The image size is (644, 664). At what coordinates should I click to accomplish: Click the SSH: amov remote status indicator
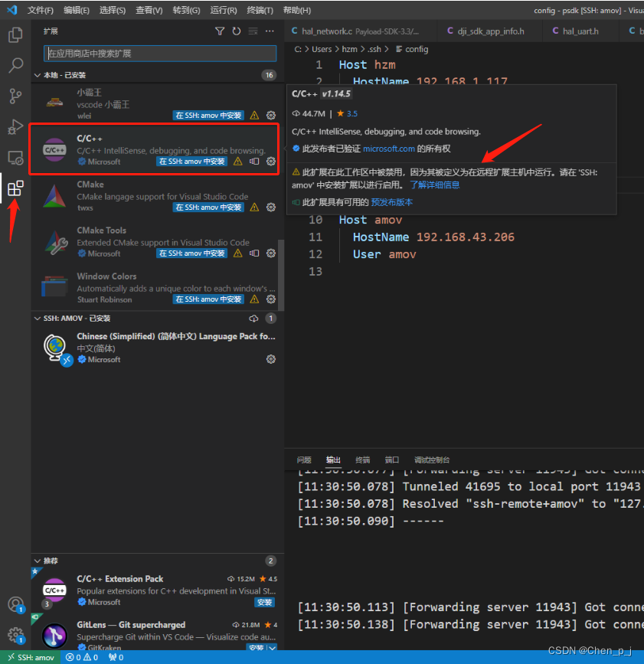click(31, 657)
